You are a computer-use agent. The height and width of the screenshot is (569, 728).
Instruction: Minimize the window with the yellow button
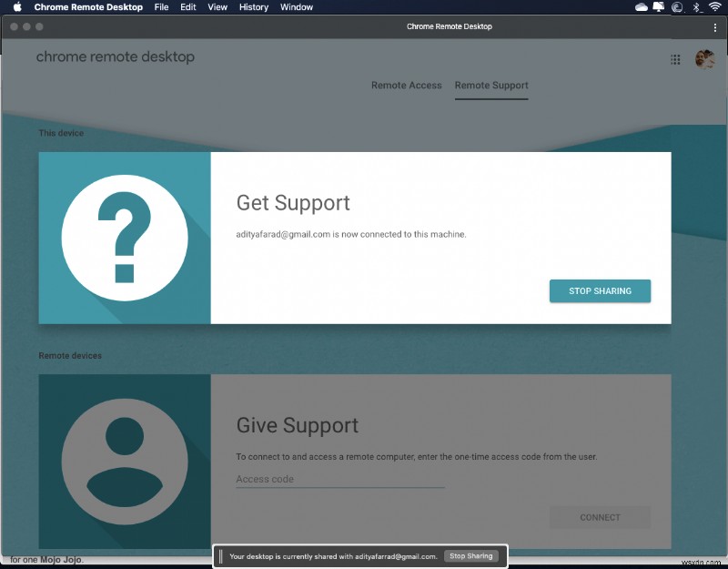click(26, 27)
